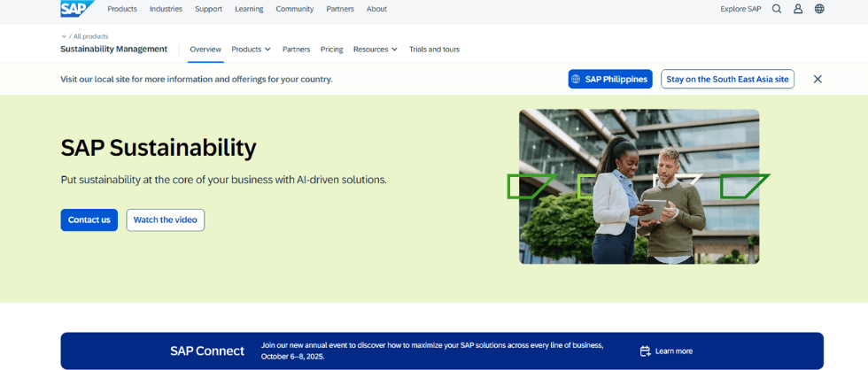Click the hero photo of two colleagues
Screen dimensions: 868x370
(x=639, y=187)
